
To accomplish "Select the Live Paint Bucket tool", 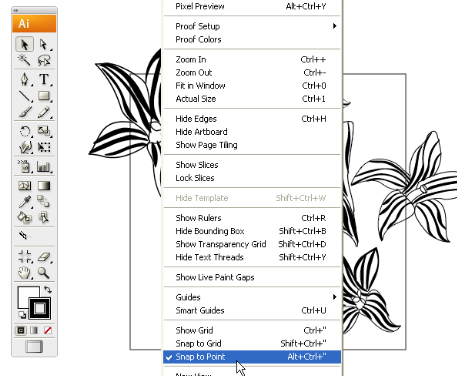I will click(x=24, y=217).
